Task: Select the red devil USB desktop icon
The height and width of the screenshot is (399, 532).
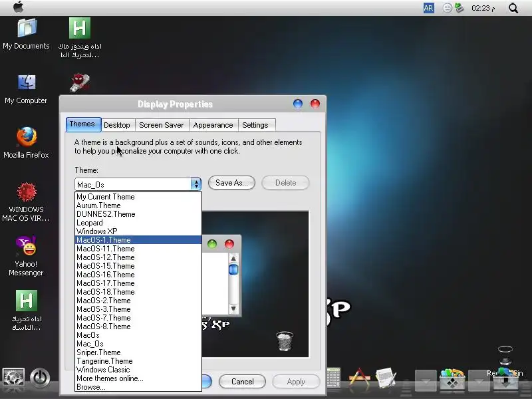Action: (80, 82)
